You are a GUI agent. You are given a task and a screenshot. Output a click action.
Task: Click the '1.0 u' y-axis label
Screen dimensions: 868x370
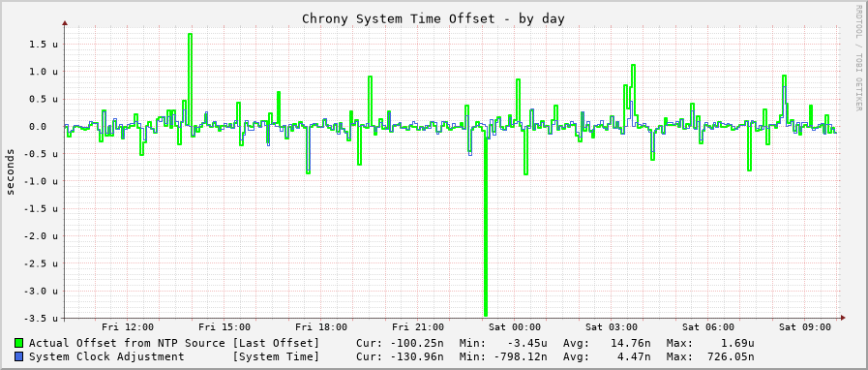pyautogui.click(x=44, y=72)
